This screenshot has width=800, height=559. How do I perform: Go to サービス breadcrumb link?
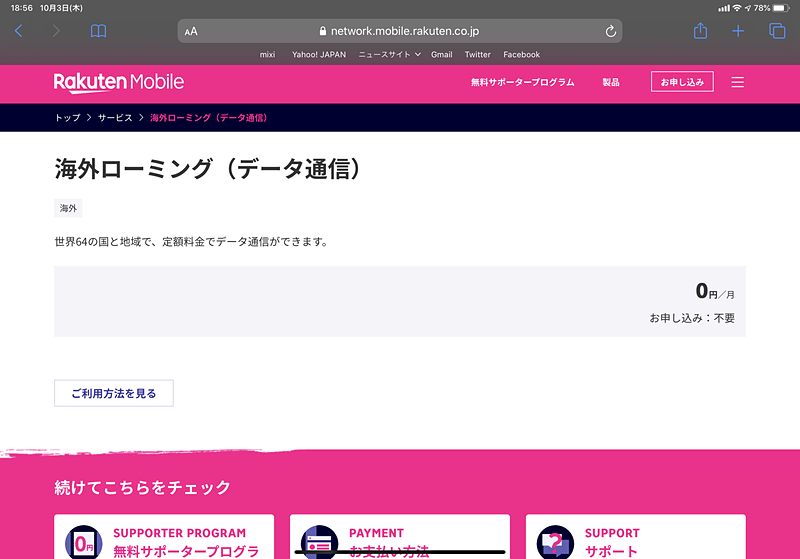[115, 118]
